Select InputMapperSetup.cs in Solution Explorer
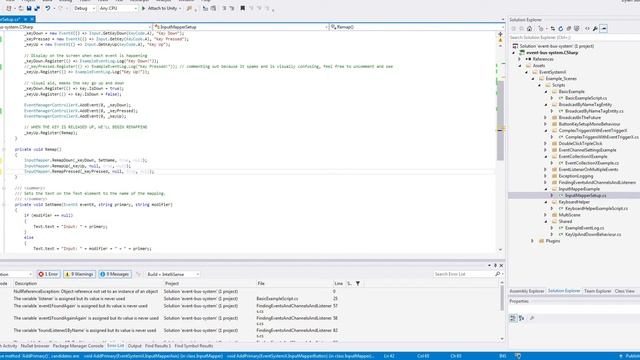This screenshot has height=360, width=640. click(x=585, y=196)
